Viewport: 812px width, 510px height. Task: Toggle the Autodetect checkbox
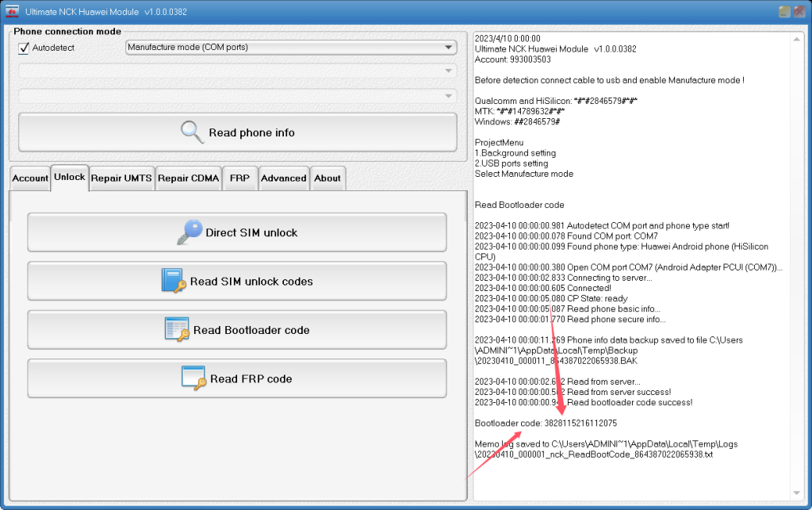click(x=24, y=48)
